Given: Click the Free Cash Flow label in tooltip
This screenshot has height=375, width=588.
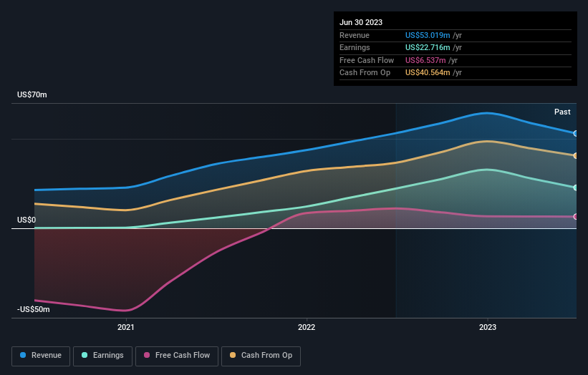Looking at the screenshot, I should [367, 60].
